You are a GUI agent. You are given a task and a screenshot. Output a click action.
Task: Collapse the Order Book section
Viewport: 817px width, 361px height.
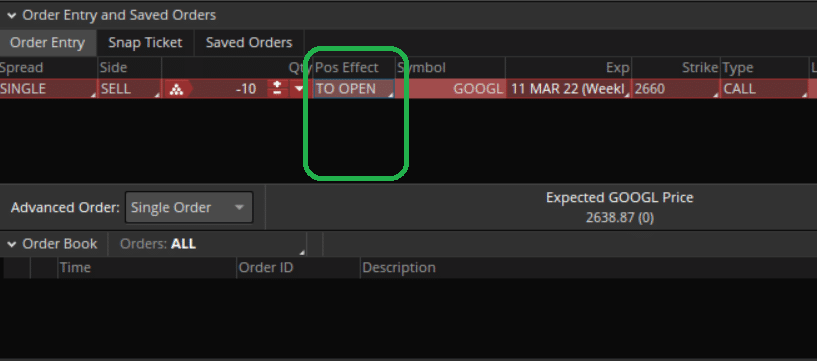coord(11,244)
